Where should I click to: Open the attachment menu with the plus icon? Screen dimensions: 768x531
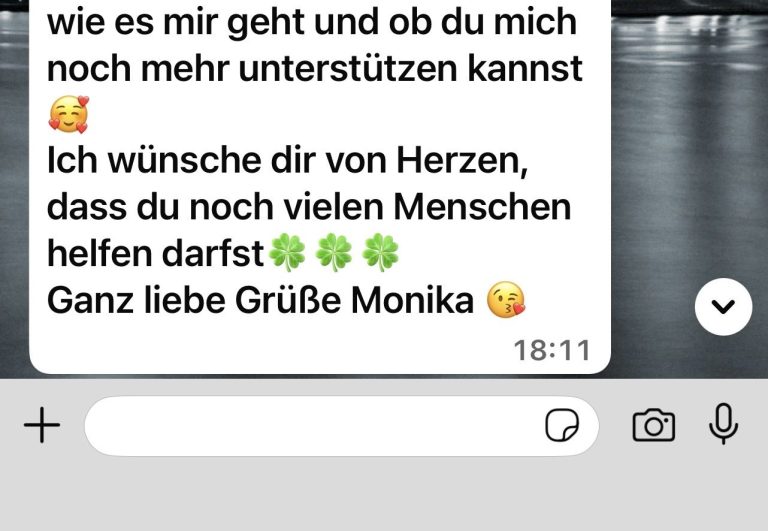click(x=42, y=425)
